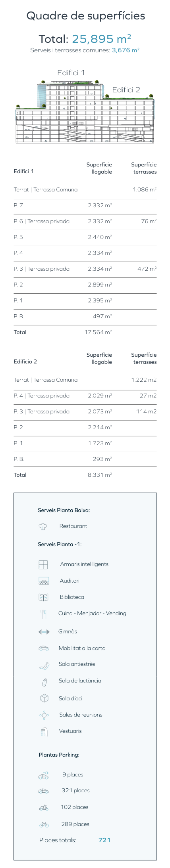Select the cube Sala d'oci icon
Viewport: 170px width, 868px height.
pyautogui.click(x=44, y=698)
